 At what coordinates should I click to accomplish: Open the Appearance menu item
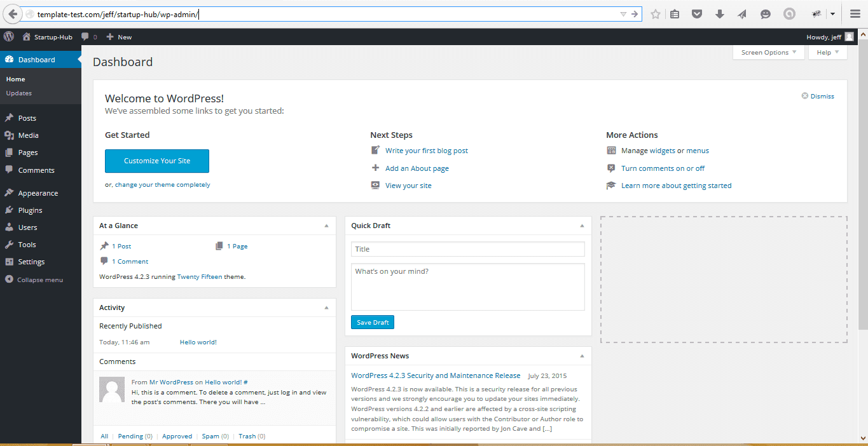tap(38, 193)
